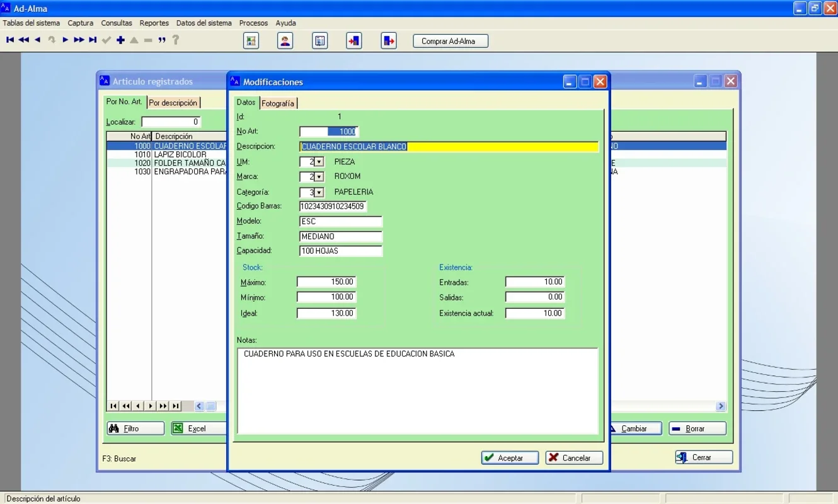Viewport: 838px width, 504px height.
Task: Click the No Art. field
Action: (x=328, y=132)
